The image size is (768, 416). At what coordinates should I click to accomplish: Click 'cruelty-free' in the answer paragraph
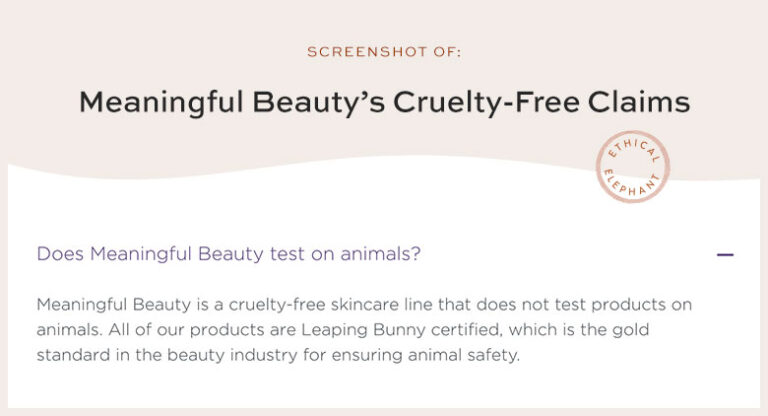(x=277, y=305)
